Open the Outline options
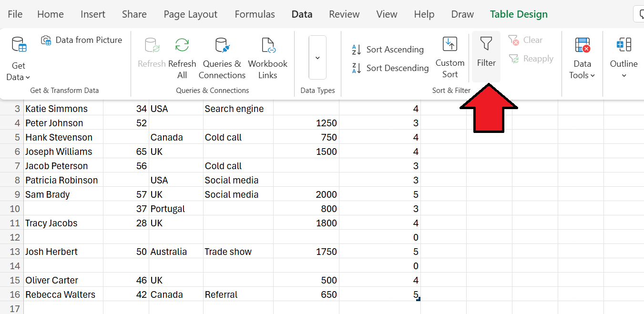The height and width of the screenshot is (314, 644). (624, 57)
